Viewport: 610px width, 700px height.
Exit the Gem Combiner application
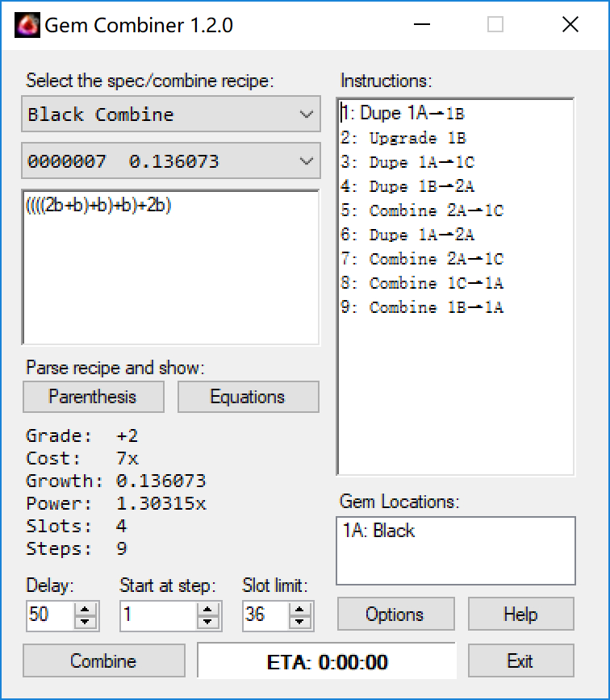coord(520,661)
